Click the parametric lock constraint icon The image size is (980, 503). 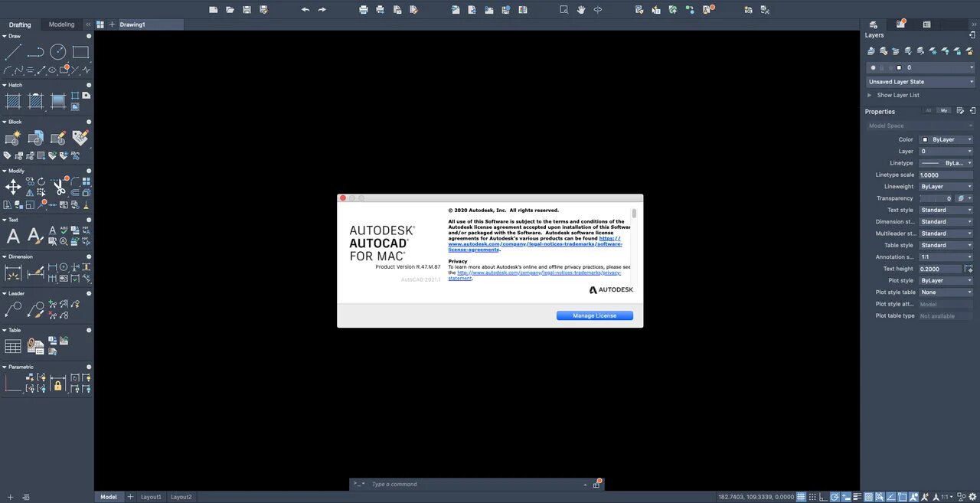[x=57, y=385]
